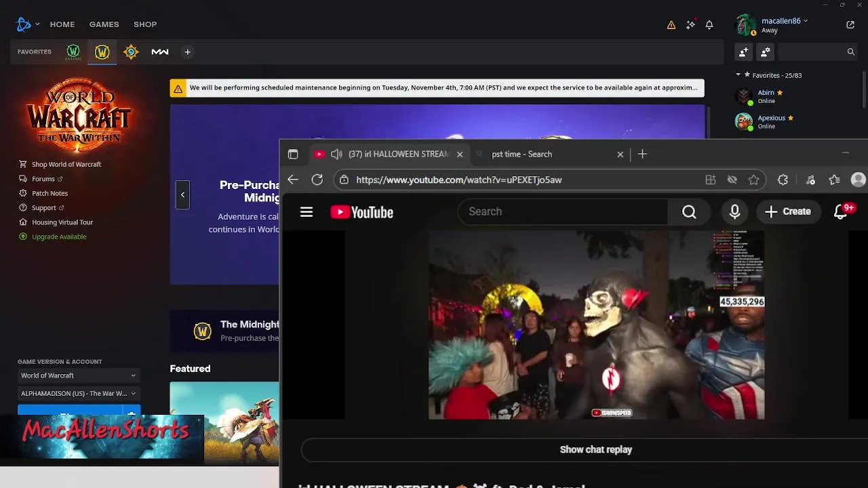Open the GAMES tab in Battle.net
The height and width of the screenshot is (488, 868).
coord(104,24)
